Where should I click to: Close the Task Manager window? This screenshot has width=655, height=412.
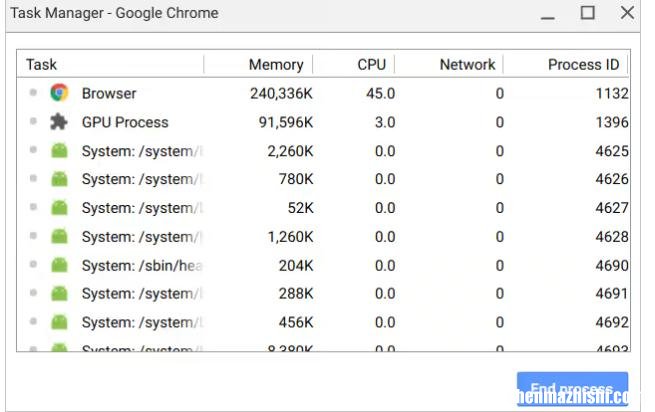(627, 13)
